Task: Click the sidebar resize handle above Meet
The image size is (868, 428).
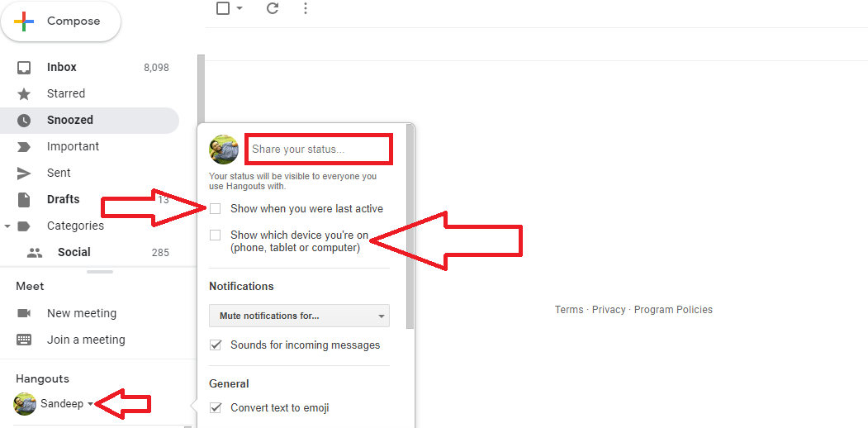Action: (100, 272)
